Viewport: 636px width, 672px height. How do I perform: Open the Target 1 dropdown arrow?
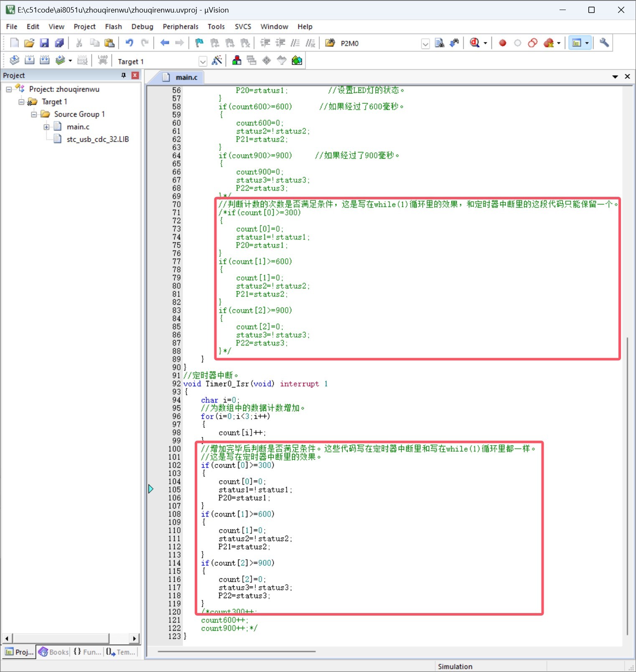coord(203,61)
